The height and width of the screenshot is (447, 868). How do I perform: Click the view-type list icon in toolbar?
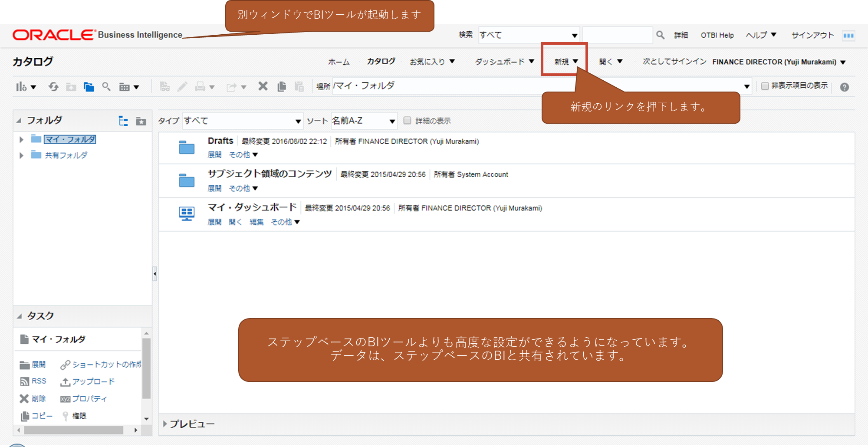click(x=125, y=87)
